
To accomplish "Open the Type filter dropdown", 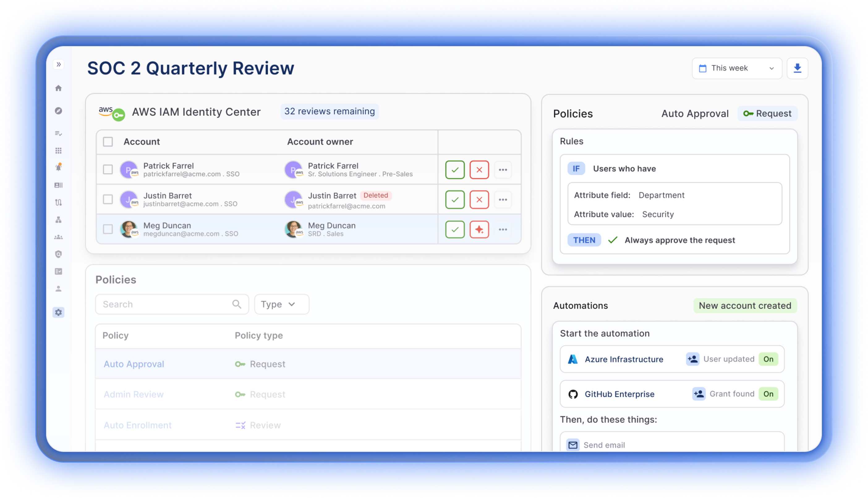I will (x=281, y=304).
